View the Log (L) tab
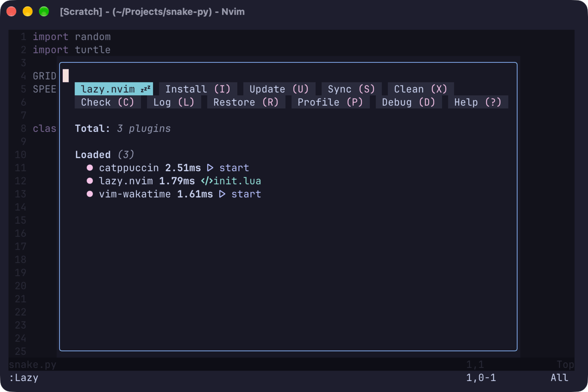The image size is (588, 392). pos(174,102)
